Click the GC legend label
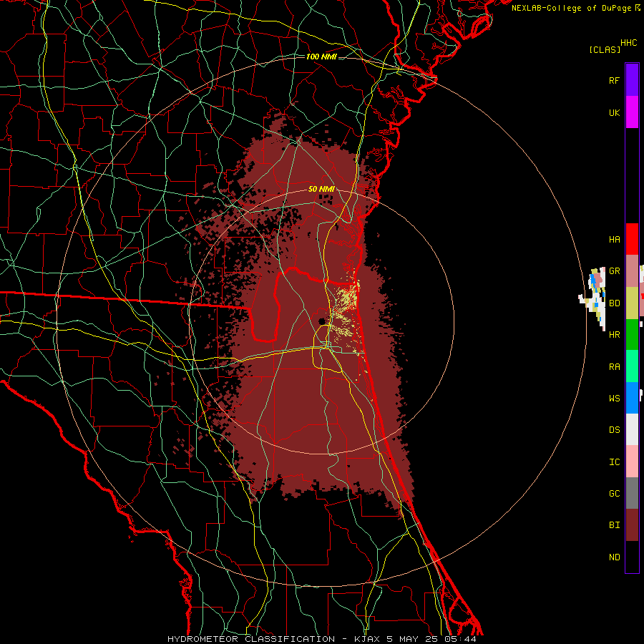The height and width of the screenshot is (644, 644). [614, 494]
